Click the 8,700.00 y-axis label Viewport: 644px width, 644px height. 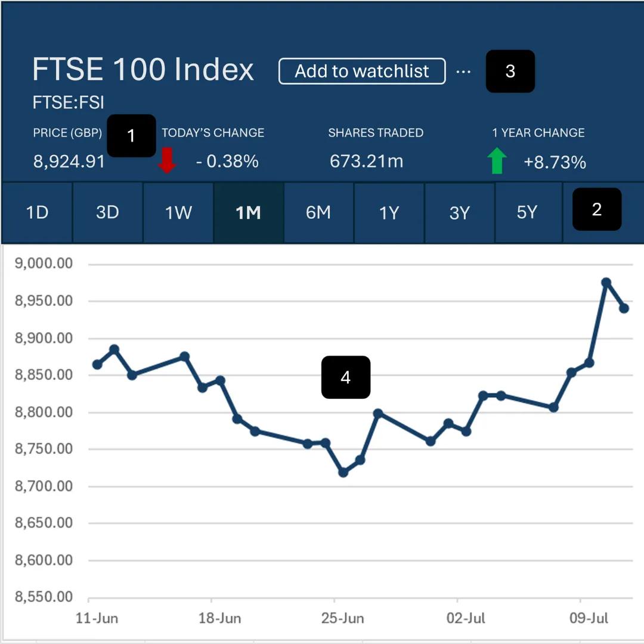[x=44, y=486]
